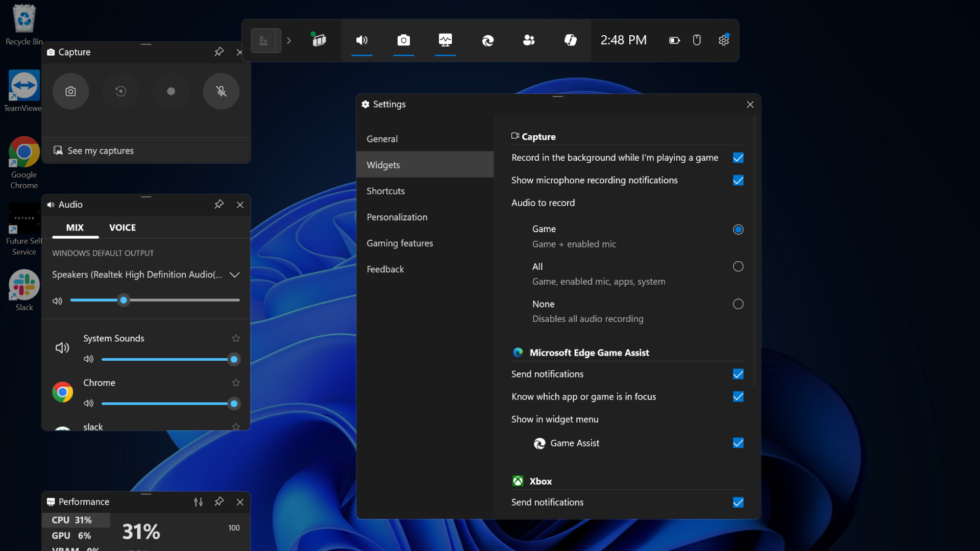The height and width of the screenshot is (551, 980).
Task: Open Microsoft Edge Game Assist from the Game Bar
Action: pos(488,40)
